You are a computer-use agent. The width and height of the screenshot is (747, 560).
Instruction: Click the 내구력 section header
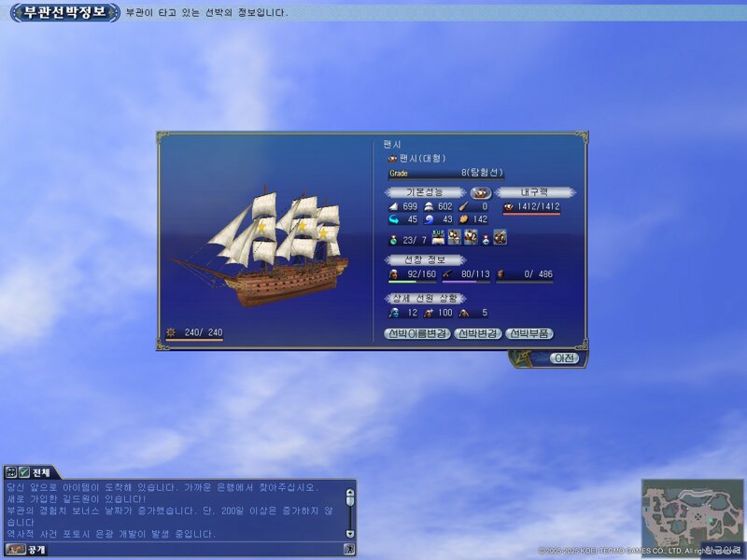(534, 192)
